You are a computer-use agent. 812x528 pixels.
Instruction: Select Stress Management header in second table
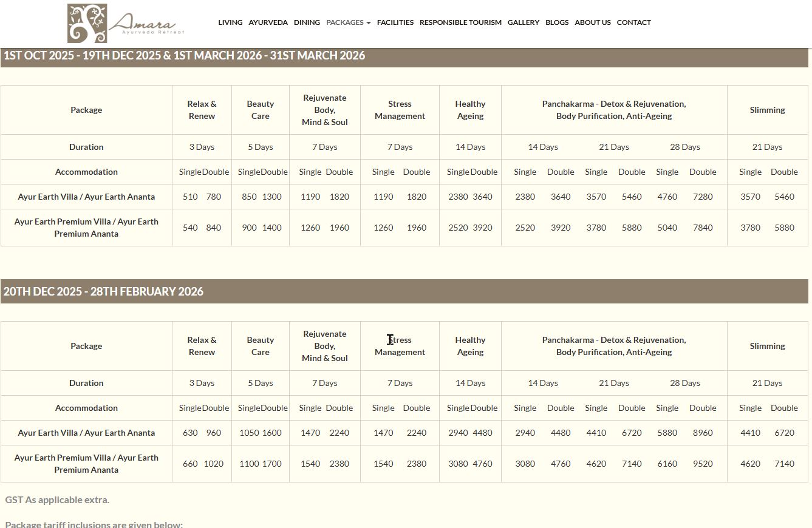[400, 346]
